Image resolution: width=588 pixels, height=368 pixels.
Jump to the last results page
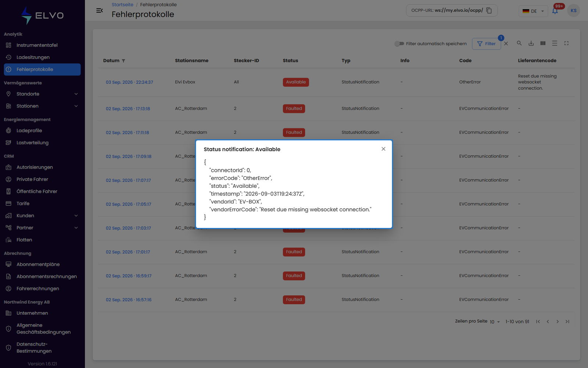tap(567, 322)
